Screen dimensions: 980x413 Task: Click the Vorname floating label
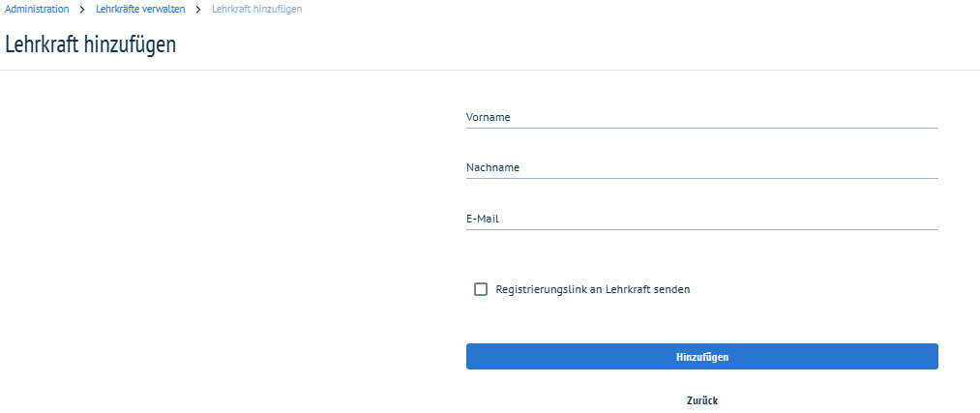point(489,117)
